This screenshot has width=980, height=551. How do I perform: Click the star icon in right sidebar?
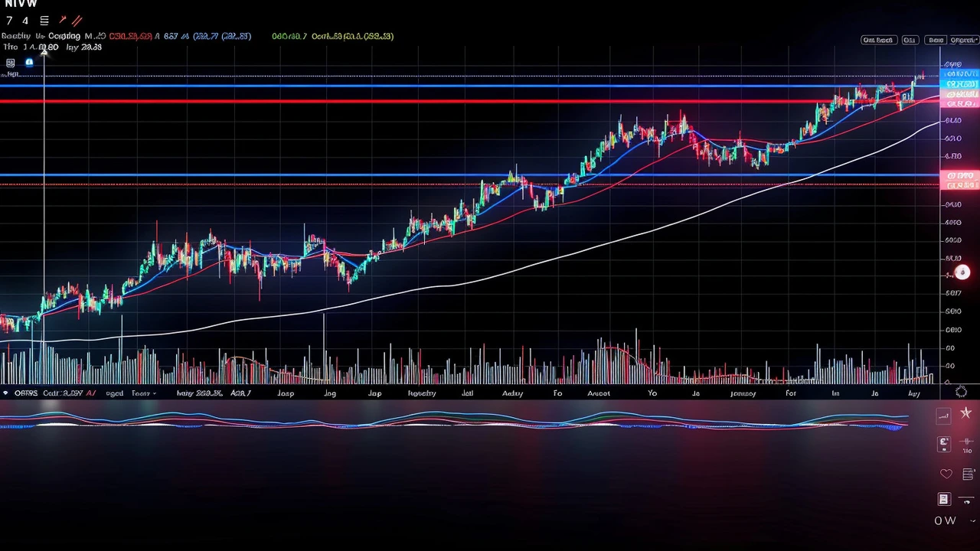pyautogui.click(x=966, y=413)
